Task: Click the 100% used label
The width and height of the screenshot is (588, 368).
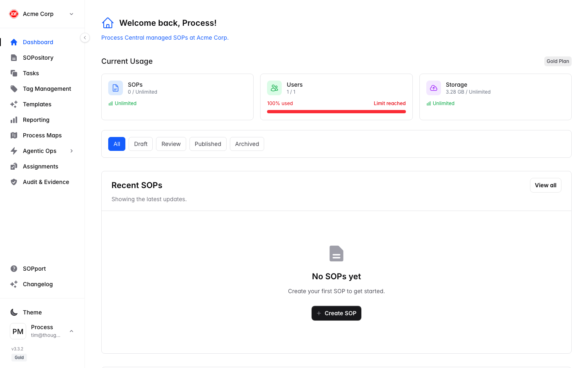Action: click(x=280, y=103)
